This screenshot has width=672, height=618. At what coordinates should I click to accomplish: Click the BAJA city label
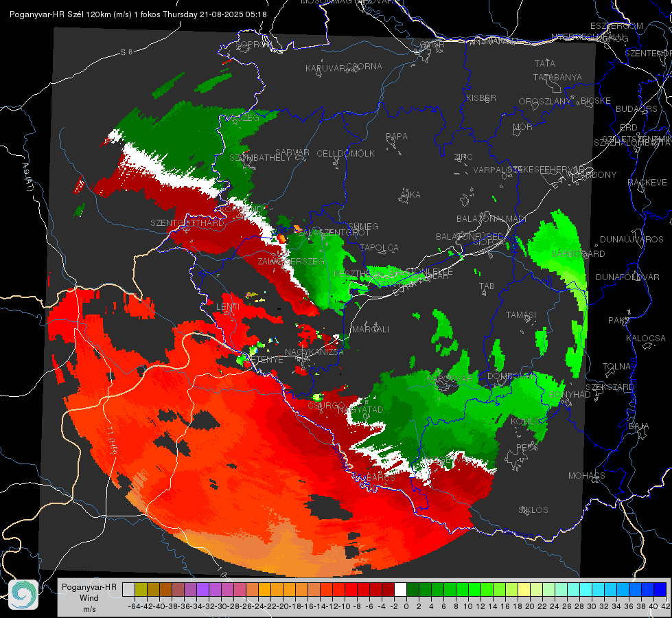click(x=639, y=426)
